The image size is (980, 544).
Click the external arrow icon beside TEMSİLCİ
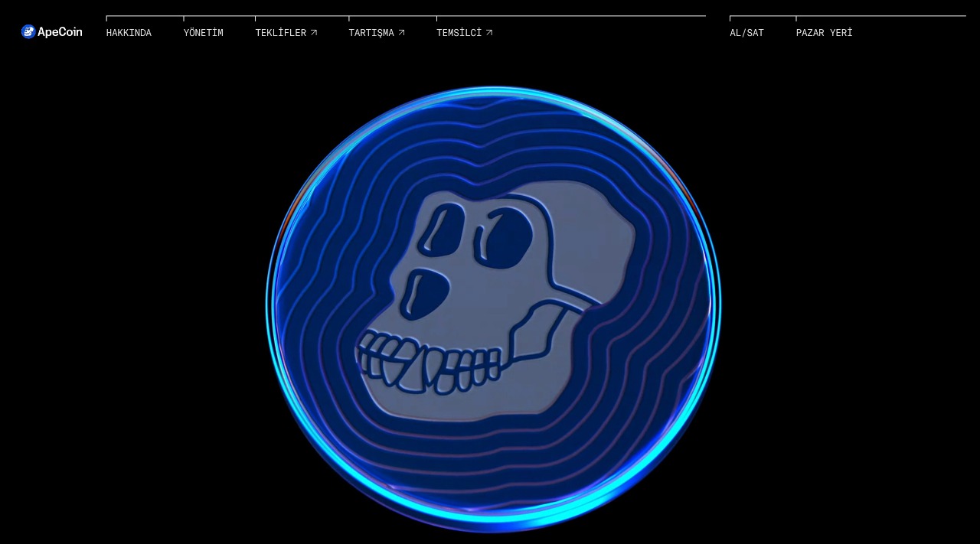coord(489,33)
